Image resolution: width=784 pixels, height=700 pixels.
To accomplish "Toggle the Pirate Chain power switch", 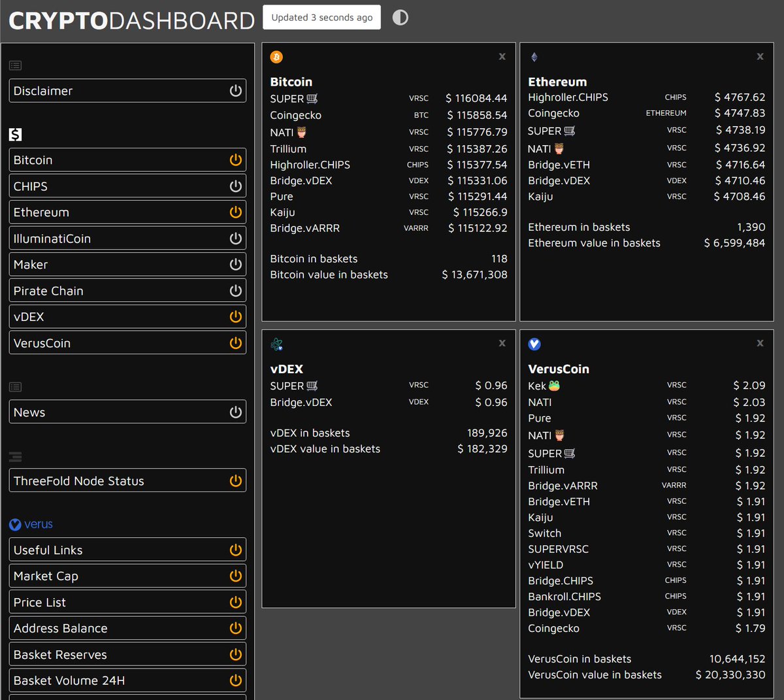I will click(x=236, y=291).
